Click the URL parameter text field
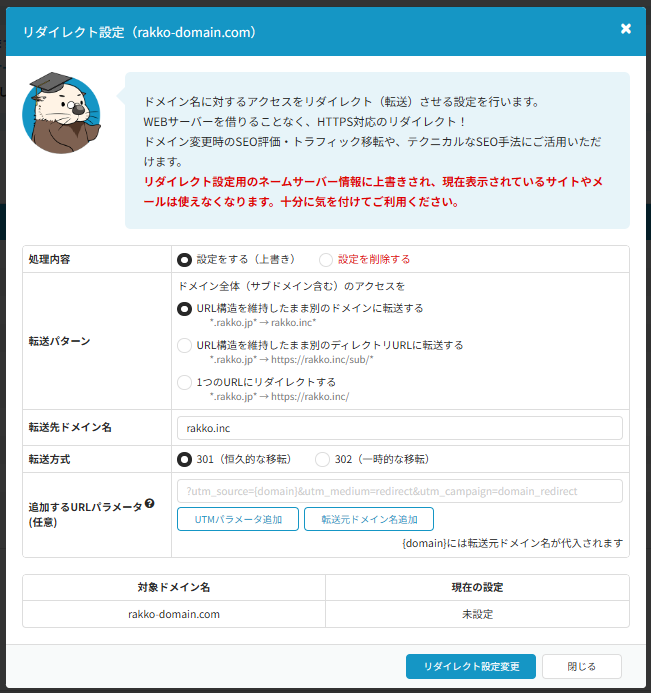Screen dimensions: 651x693 [x=398, y=491]
